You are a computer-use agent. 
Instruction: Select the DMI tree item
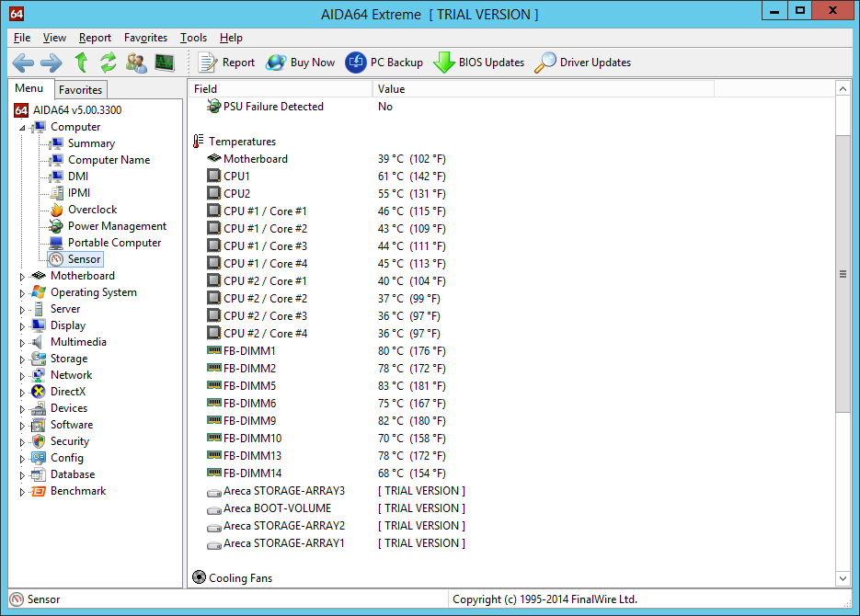78,177
